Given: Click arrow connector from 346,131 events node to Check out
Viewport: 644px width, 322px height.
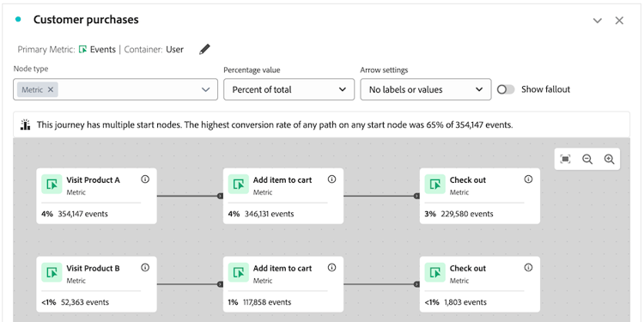Looking at the screenshot, I should pos(381,196).
